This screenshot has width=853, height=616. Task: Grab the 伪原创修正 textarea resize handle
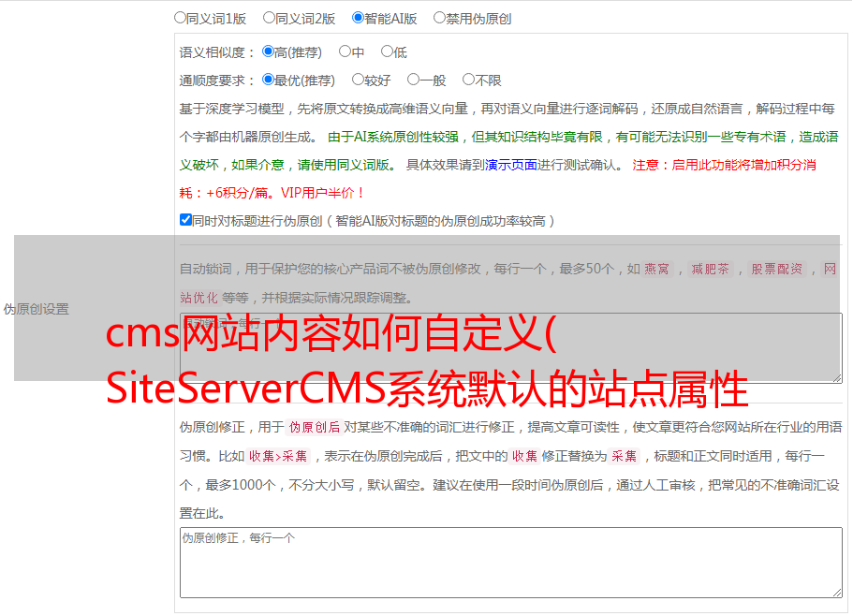(x=837, y=594)
